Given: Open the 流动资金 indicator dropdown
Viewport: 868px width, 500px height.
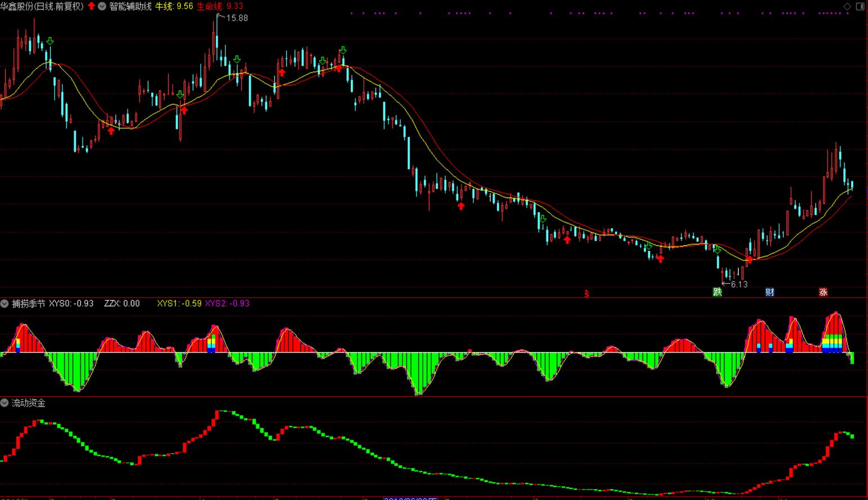Looking at the screenshot, I should 4,403.
